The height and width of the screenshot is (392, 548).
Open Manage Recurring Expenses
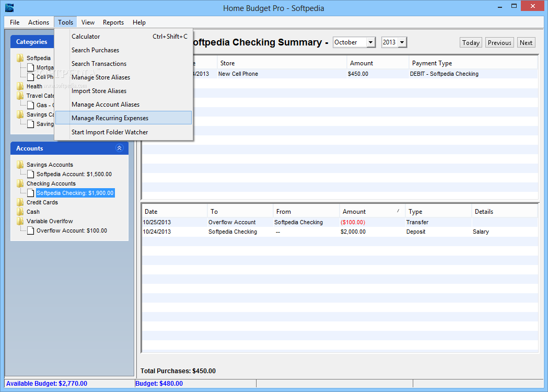(124, 118)
